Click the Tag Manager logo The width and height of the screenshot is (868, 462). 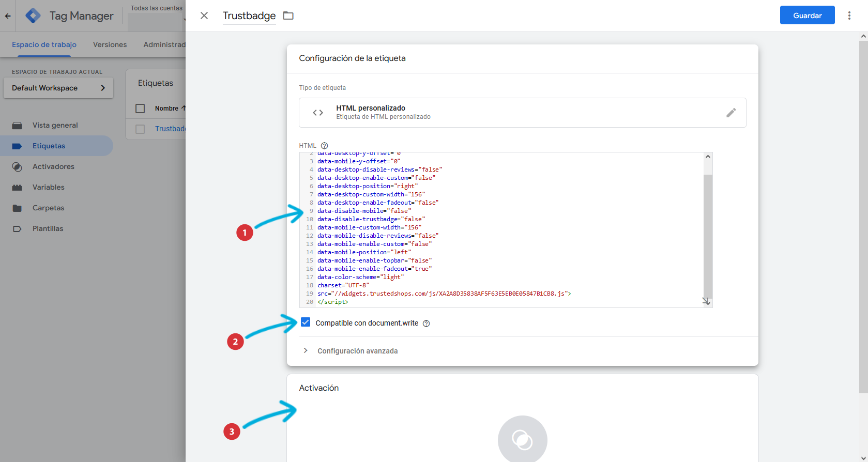[x=33, y=16]
